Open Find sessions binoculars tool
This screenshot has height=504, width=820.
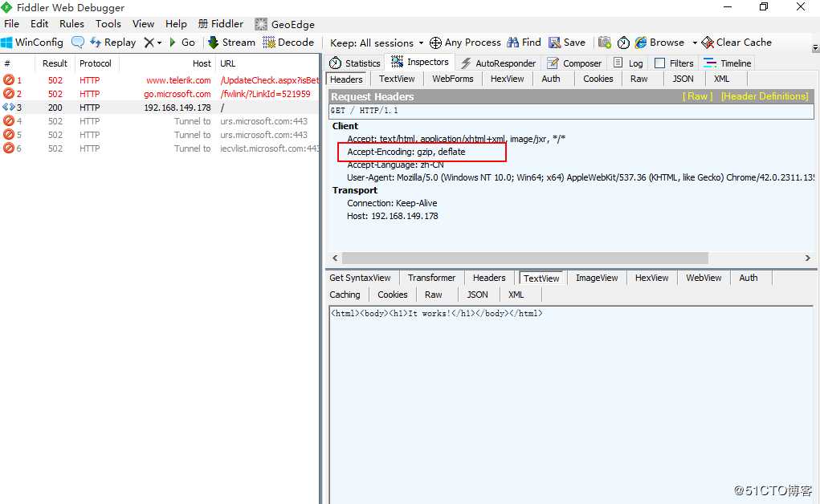[x=524, y=43]
